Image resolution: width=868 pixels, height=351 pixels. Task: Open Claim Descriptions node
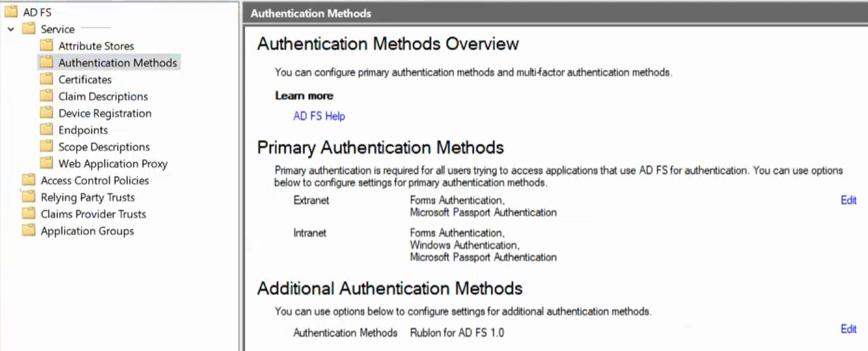click(x=103, y=96)
